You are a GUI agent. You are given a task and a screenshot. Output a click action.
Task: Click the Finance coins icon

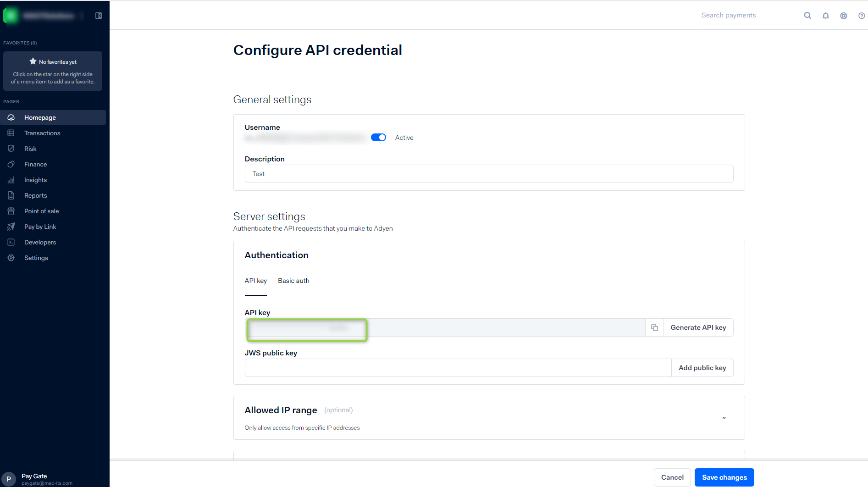tap(11, 164)
